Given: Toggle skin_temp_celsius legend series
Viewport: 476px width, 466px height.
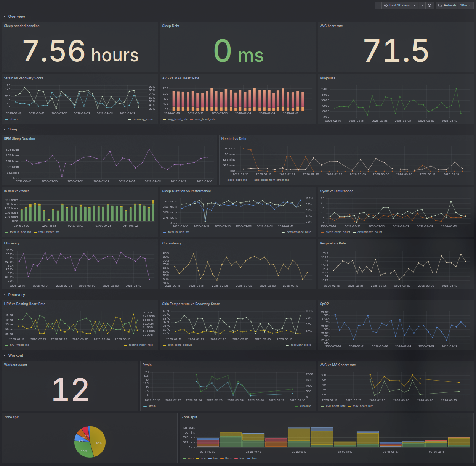Looking at the screenshot, I should click(x=178, y=345).
